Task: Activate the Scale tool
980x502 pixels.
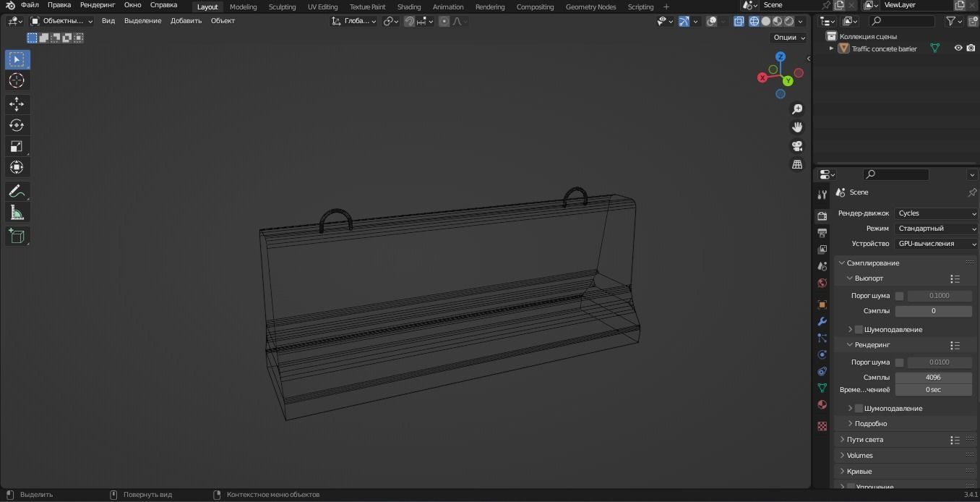Action: 17,146
